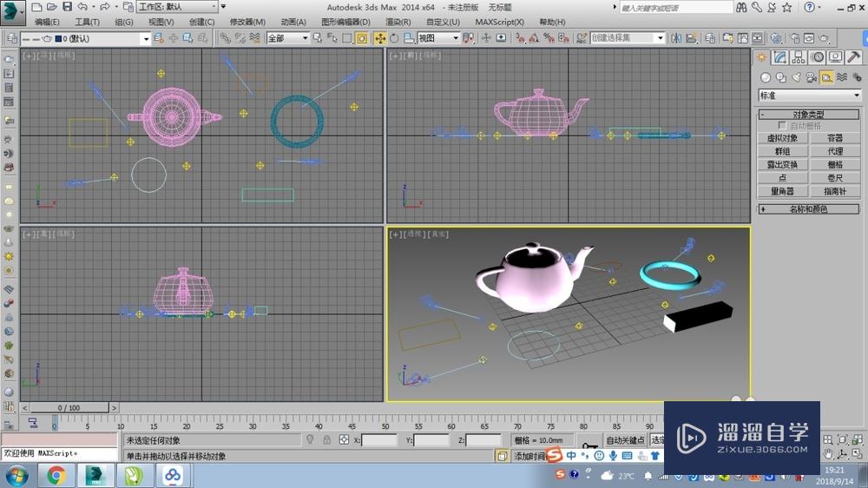The image size is (868, 488).
Task: Open the 渲染(R) menu
Action: (398, 22)
